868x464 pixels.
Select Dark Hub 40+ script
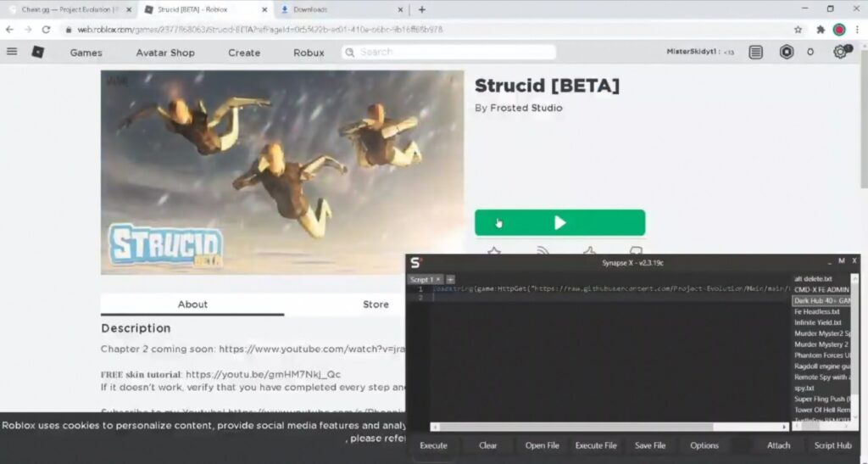821,300
